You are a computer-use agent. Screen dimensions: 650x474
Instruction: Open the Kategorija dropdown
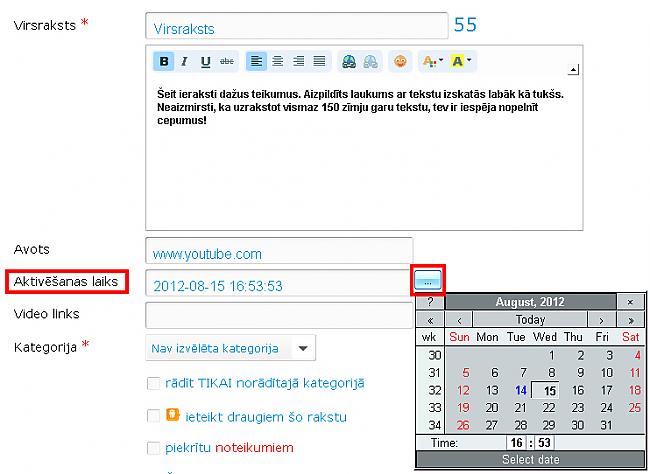point(230,348)
